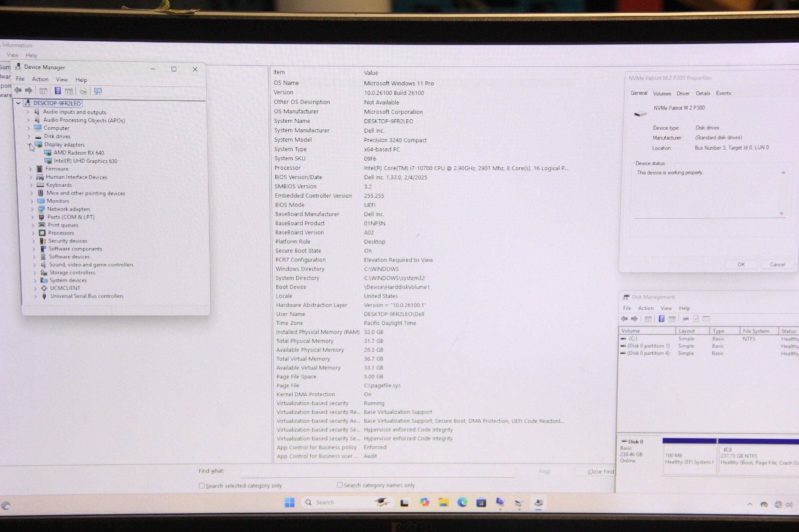
Task: Click Update device driver icon in Device Manager
Action: pos(83,91)
